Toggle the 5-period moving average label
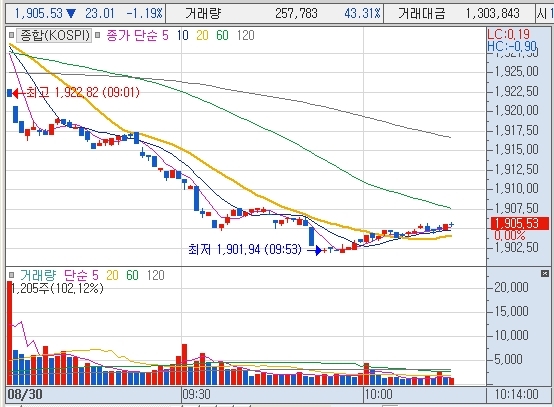 [x=165, y=35]
